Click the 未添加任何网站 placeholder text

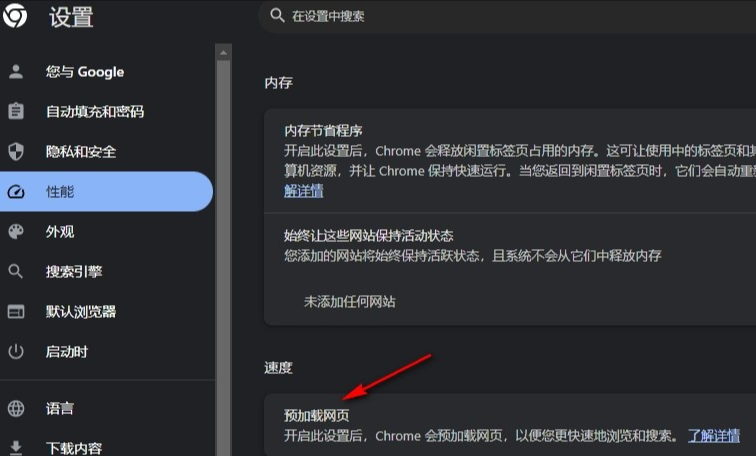(350, 301)
